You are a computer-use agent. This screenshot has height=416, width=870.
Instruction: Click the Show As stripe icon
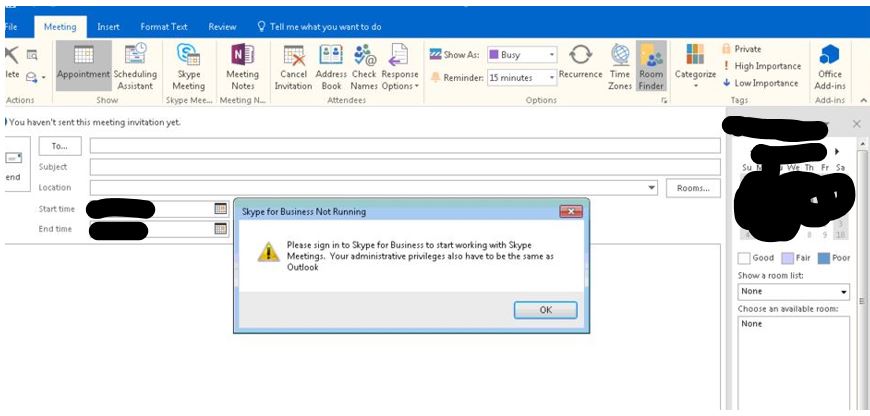point(436,55)
